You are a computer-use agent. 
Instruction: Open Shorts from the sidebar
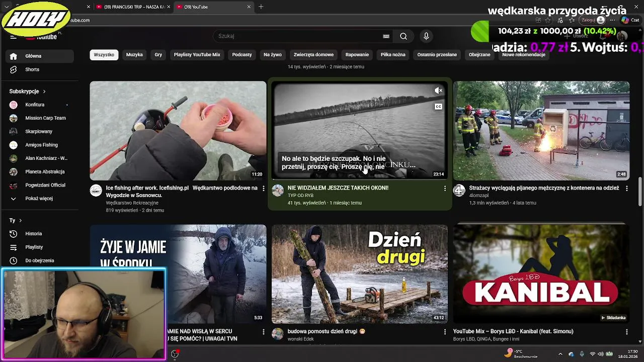[40, 69]
